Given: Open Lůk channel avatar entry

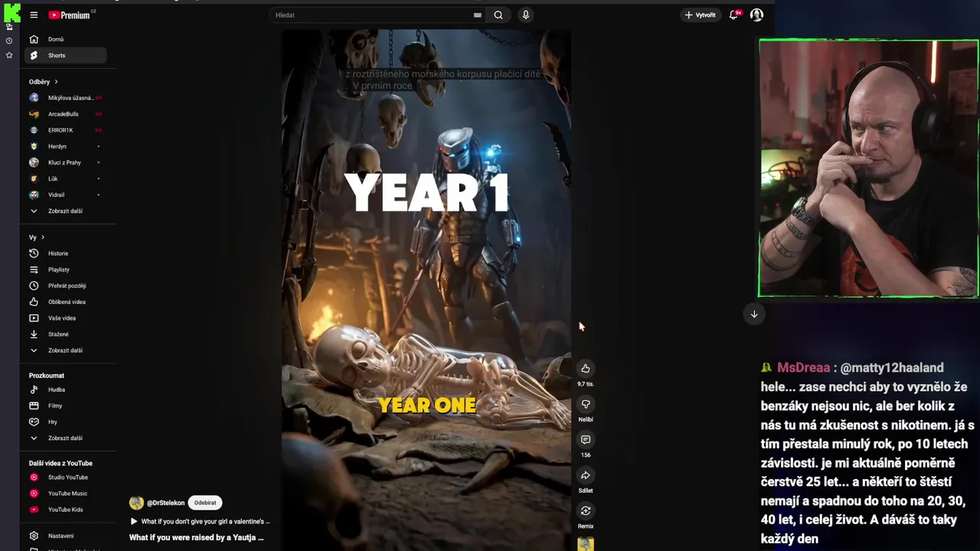Looking at the screenshot, I should (x=34, y=178).
